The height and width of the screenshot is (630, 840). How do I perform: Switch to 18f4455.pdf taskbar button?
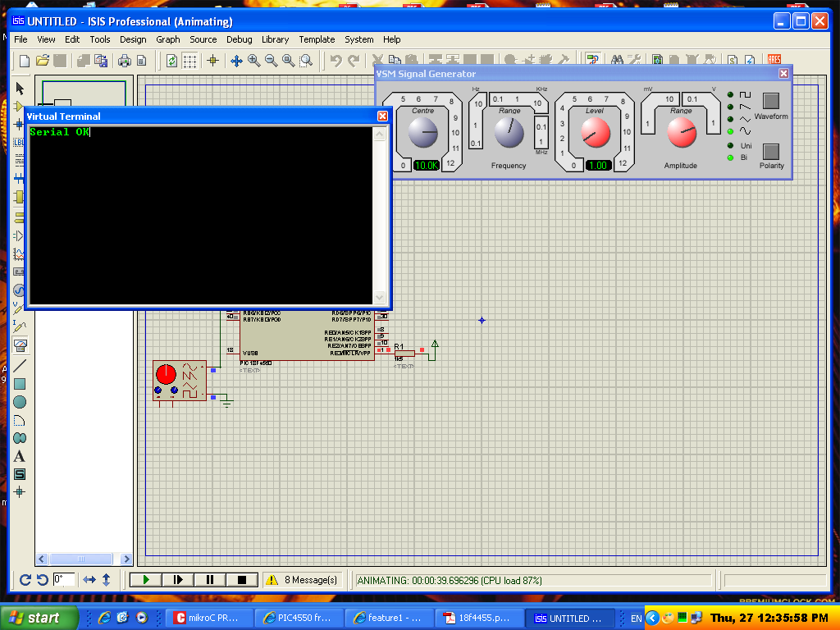[478, 618]
